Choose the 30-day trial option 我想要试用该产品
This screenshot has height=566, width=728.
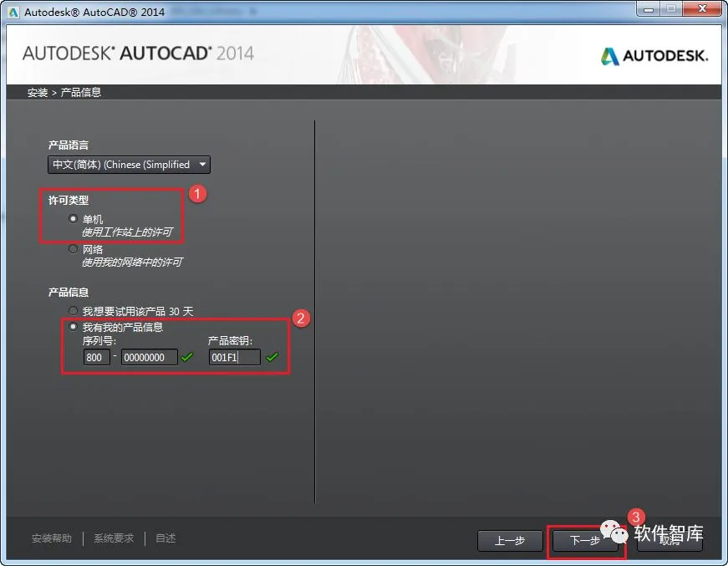click(73, 311)
